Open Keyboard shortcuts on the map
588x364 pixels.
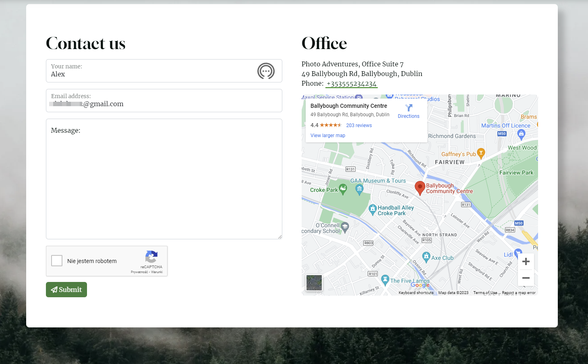(x=416, y=293)
